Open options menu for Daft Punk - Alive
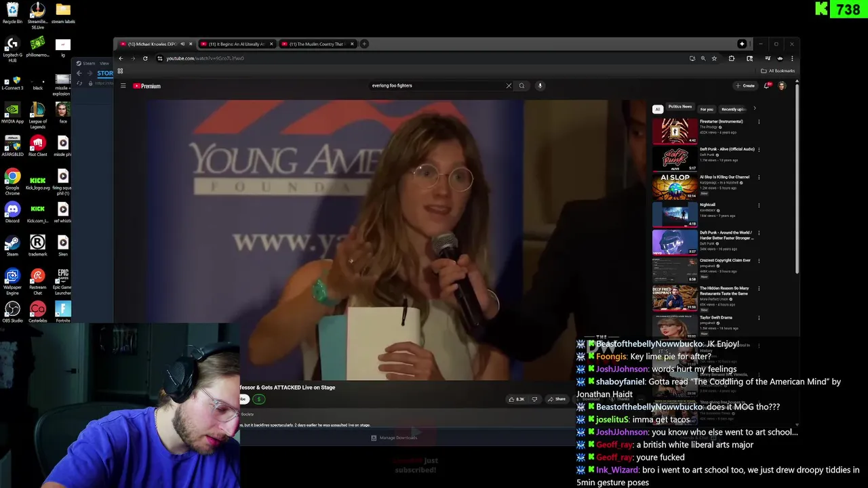This screenshot has height=488, width=868. pos(759,149)
